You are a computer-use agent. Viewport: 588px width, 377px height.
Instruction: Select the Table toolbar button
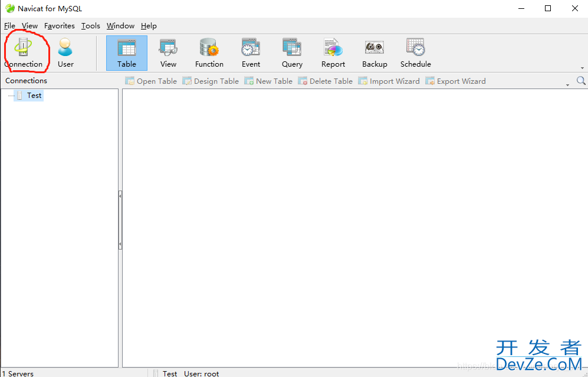[x=127, y=53]
